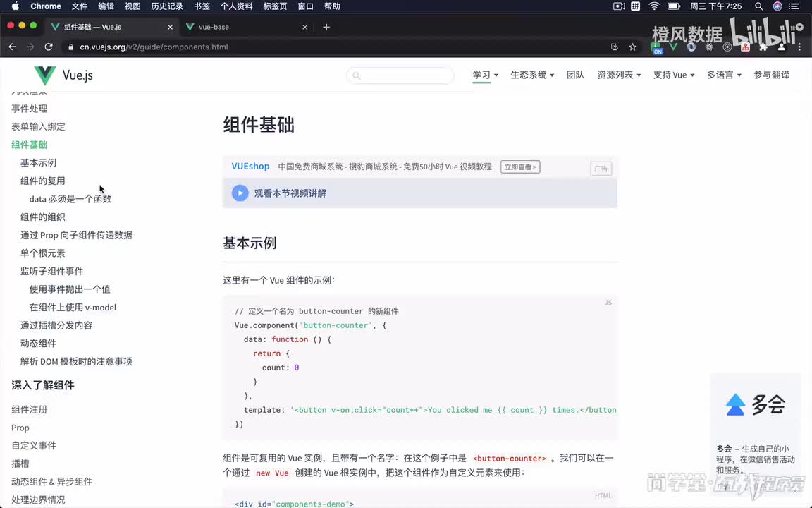Image resolution: width=812 pixels, height=508 pixels.
Task: Expand the 资源列表 dropdown menu
Action: 619,75
